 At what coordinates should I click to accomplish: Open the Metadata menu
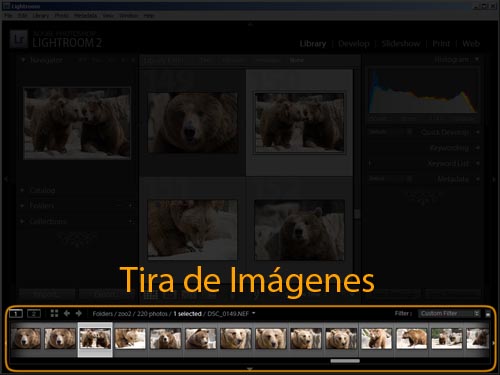click(85, 16)
